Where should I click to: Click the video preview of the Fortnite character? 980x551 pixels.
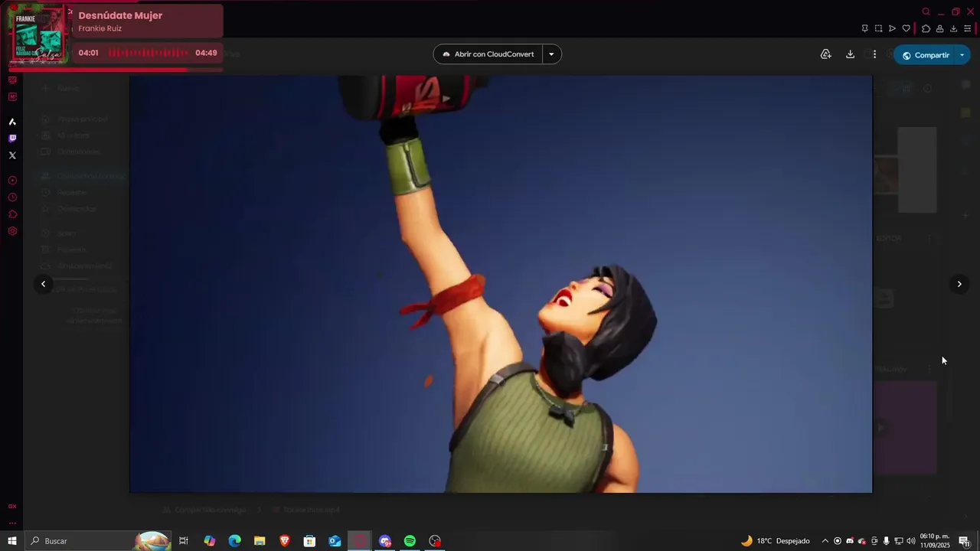[x=501, y=284]
